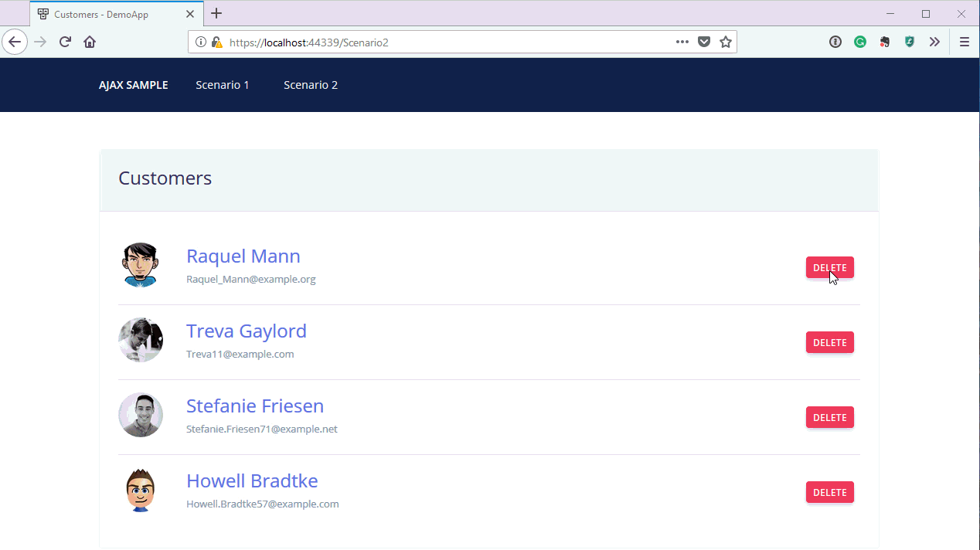Click Stefanie Friesen's avatar photo
This screenshot has width=980, height=550.
(141, 415)
